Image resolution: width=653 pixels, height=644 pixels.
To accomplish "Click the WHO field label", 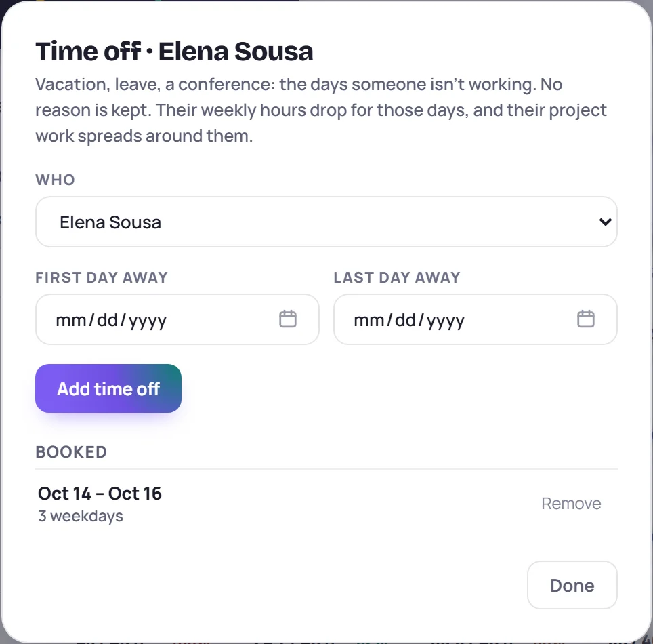I will 55,180.
